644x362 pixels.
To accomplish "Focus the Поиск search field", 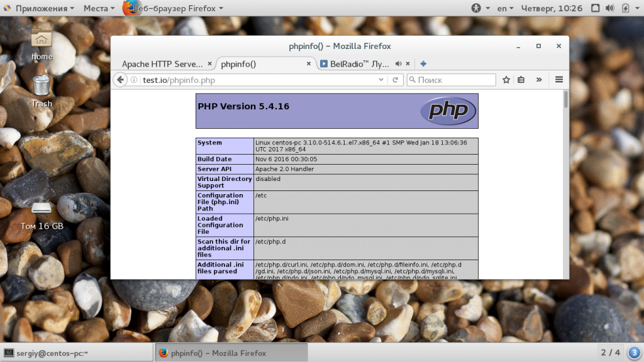I will click(452, 80).
